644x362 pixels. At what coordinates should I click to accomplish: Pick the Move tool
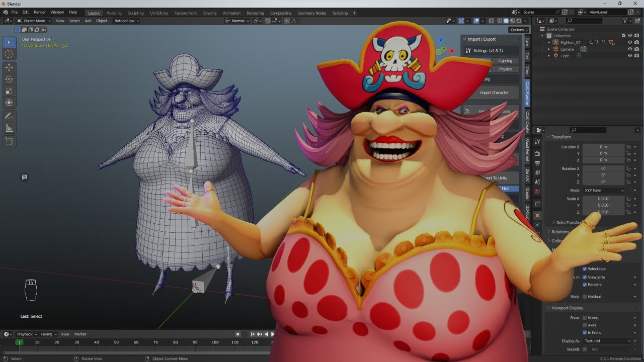pos(9,67)
